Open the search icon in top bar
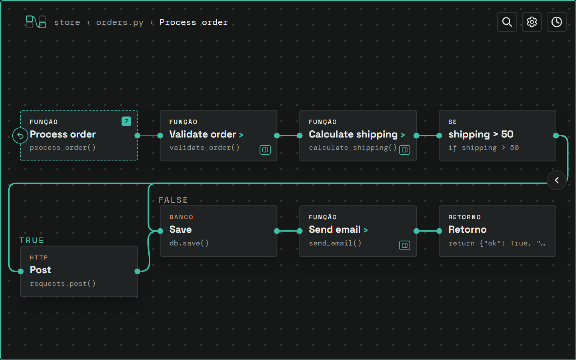 click(507, 22)
